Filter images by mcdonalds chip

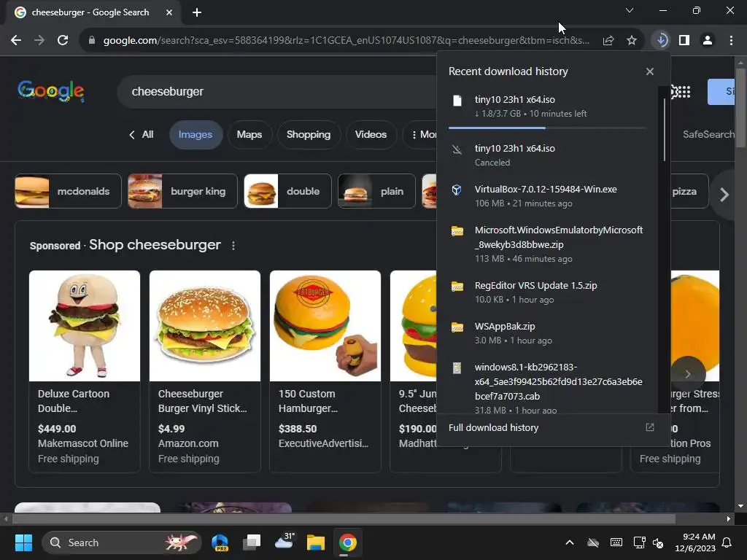pos(68,192)
